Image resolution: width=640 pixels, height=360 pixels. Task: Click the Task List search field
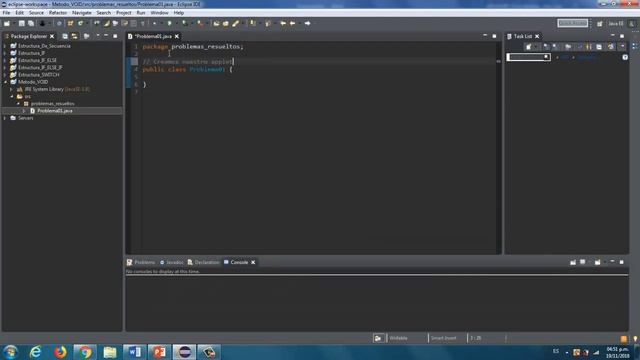point(529,57)
